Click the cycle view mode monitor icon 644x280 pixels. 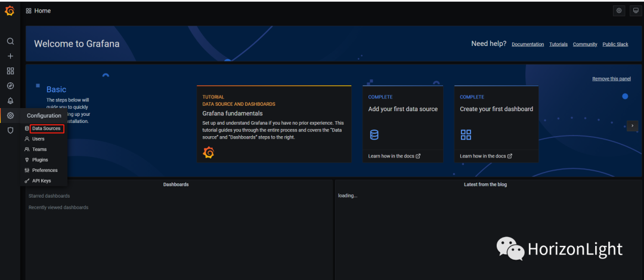click(x=636, y=11)
